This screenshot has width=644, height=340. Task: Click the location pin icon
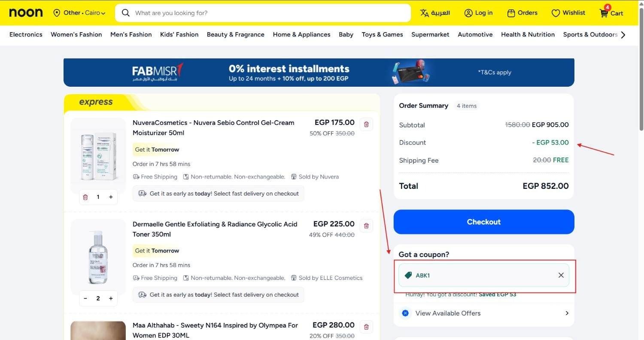(x=57, y=13)
